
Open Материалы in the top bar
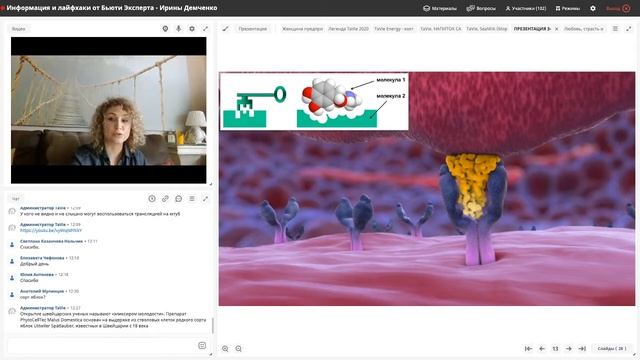coord(440,8)
